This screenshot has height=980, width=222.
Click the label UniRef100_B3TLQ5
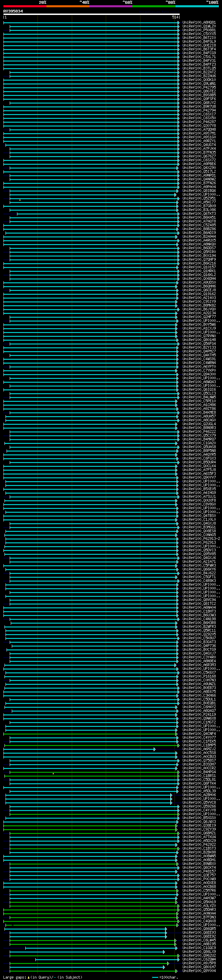pyautogui.click(x=199, y=68)
